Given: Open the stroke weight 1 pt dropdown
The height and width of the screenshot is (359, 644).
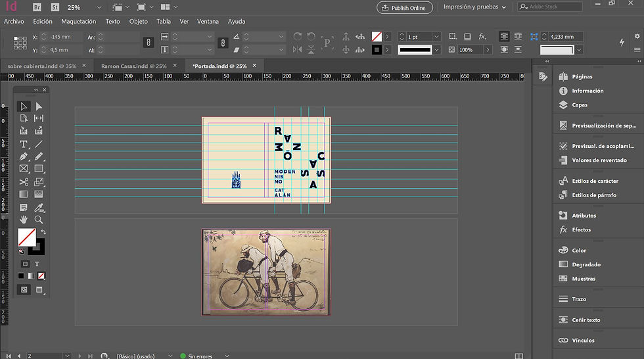Looking at the screenshot, I should tap(435, 37).
